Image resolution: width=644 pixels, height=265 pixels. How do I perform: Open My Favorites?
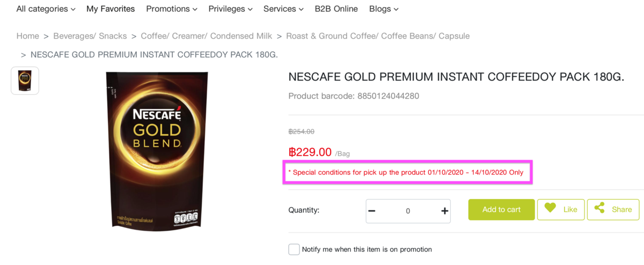[111, 9]
